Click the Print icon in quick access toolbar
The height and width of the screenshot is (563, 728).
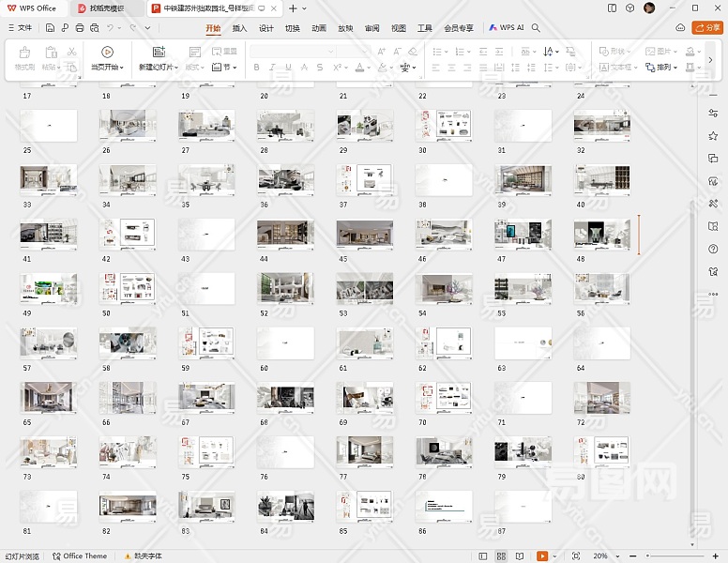point(79,28)
